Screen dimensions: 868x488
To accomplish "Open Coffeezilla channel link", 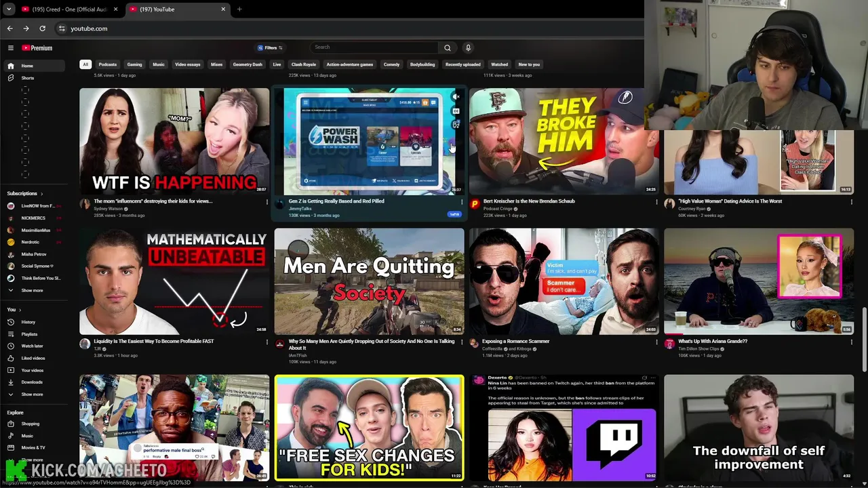I will [494, 349].
